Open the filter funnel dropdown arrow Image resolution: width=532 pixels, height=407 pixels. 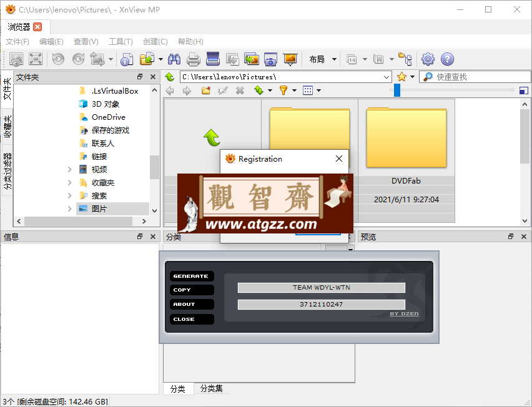(295, 91)
